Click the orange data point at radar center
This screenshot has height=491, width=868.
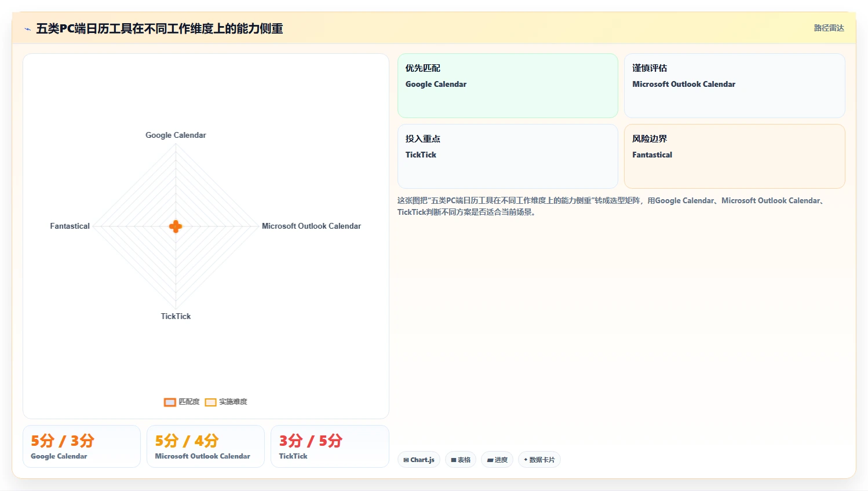(x=176, y=226)
